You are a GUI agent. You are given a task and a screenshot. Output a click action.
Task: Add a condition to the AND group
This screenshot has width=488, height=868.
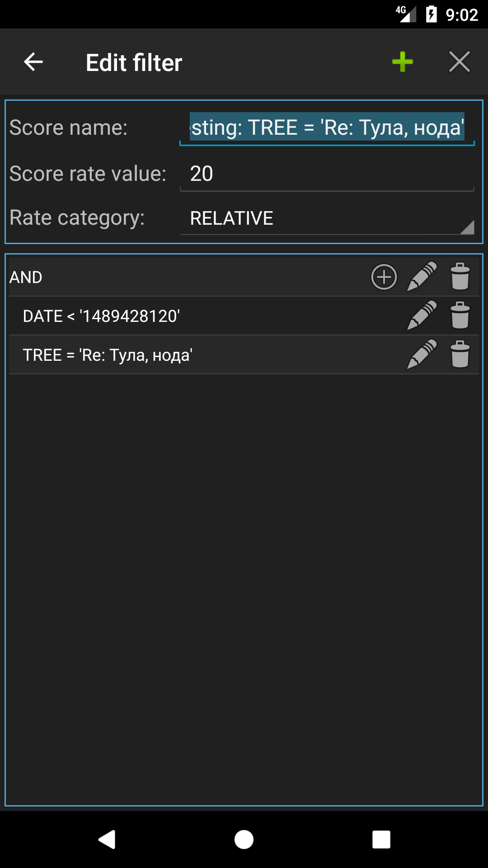pos(384,277)
